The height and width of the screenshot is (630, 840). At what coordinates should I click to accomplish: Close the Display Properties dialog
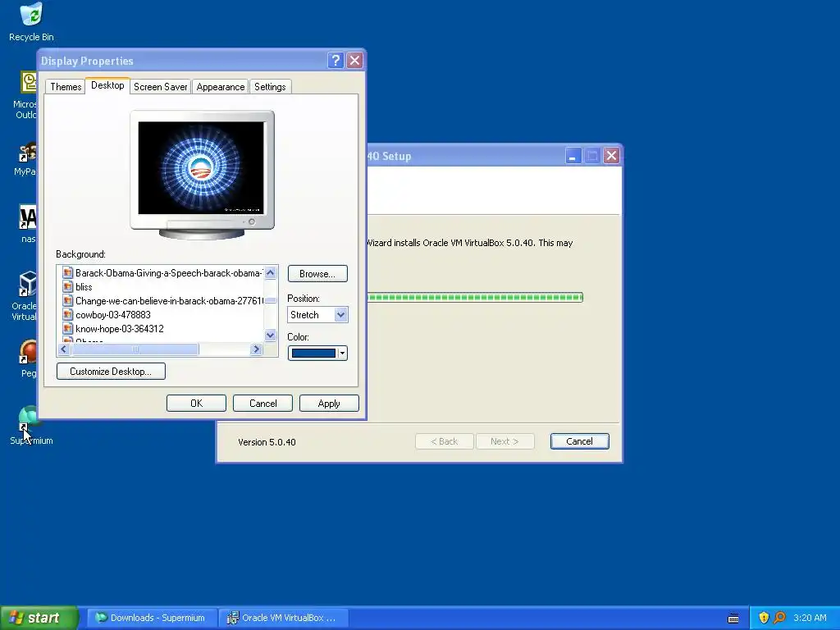click(x=354, y=61)
